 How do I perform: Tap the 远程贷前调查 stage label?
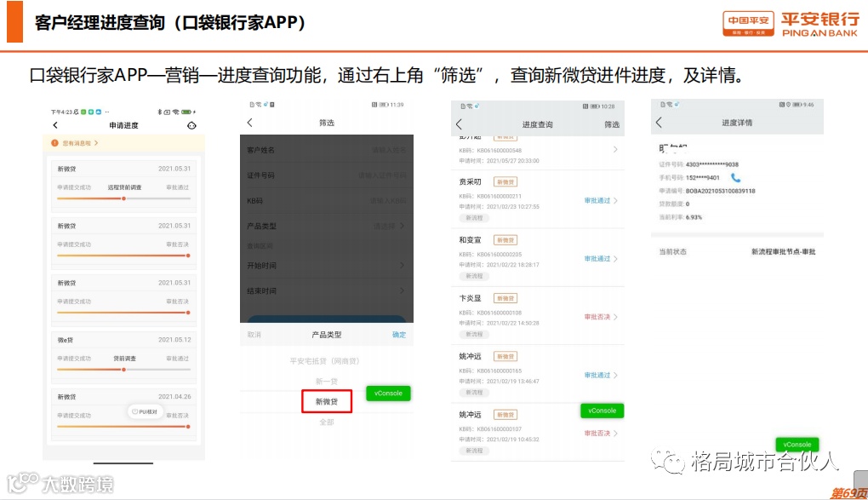[124, 187]
